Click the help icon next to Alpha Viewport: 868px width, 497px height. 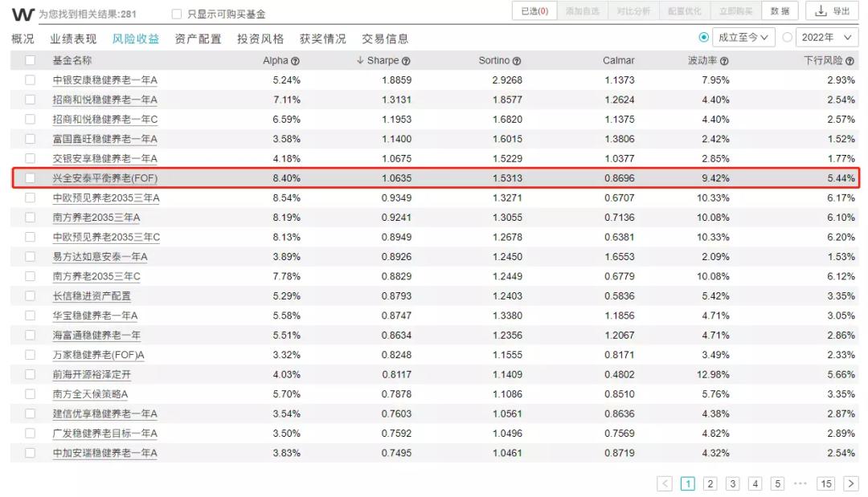click(295, 60)
